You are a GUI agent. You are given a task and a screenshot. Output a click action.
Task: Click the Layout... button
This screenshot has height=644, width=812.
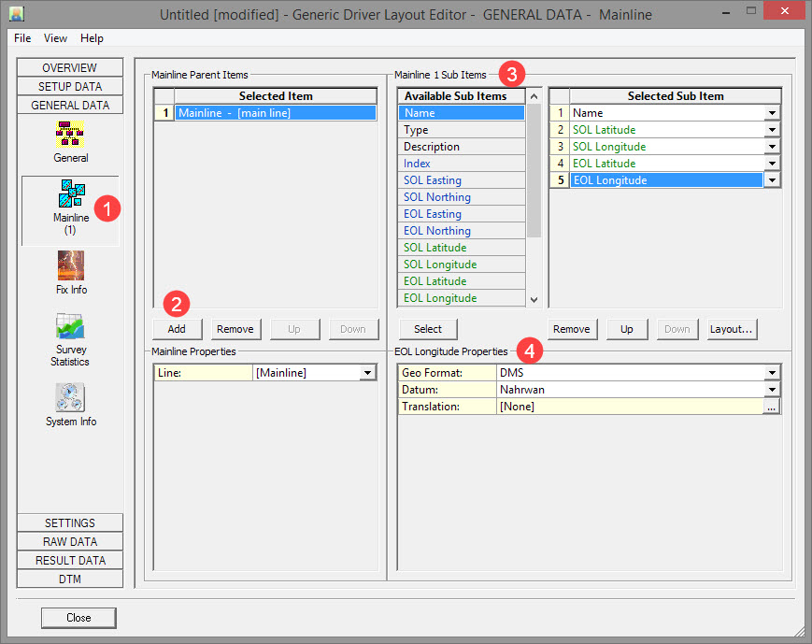coord(732,329)
